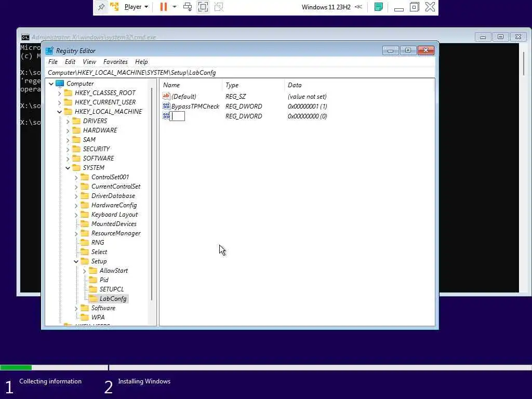Select the WPA key

(x=98, y=317)
